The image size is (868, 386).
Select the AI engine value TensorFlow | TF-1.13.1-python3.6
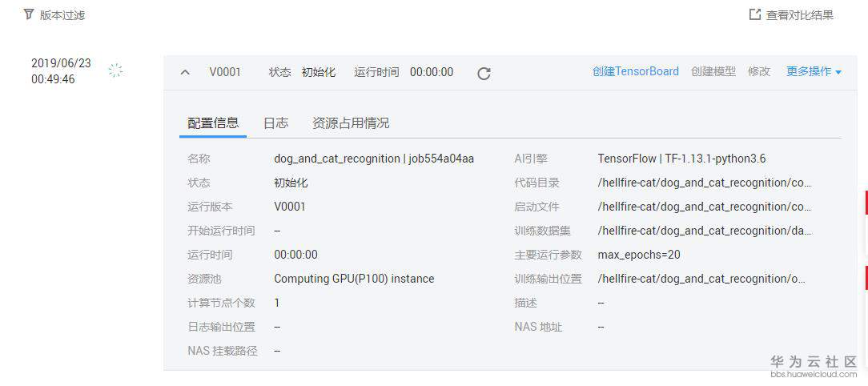click(x=681, y=159)
